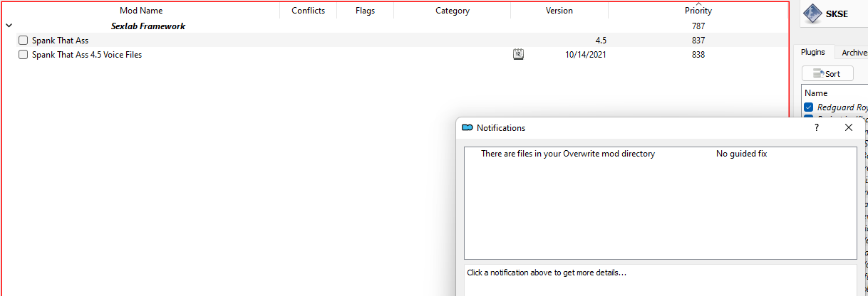Select the Redguard Roy plugin name
The image size is (868, 296).
[x=842, y=107]
